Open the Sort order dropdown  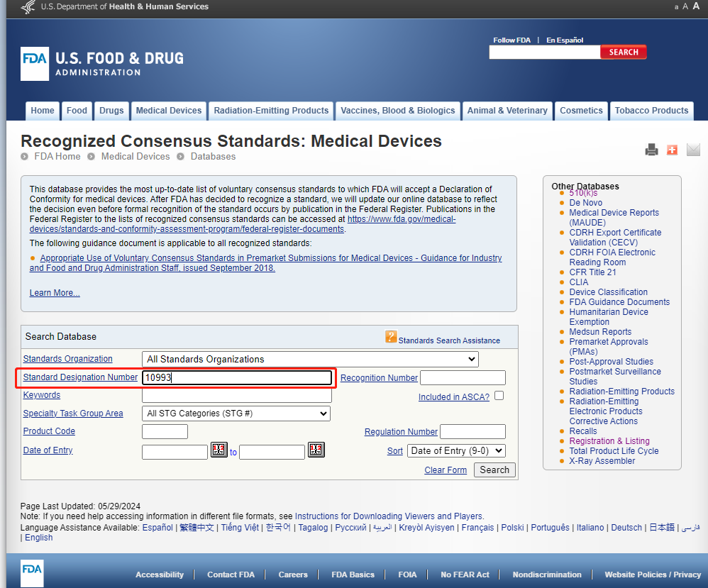coord(456,450)
